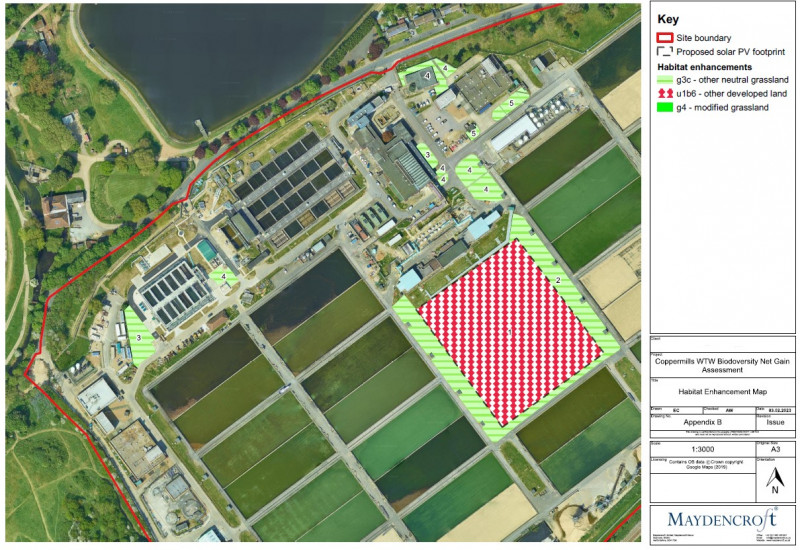This screenshot has width=800, height=550.
Task: Click the dashed Proposed solar PV footprint symbol
Action: [665, 52]
